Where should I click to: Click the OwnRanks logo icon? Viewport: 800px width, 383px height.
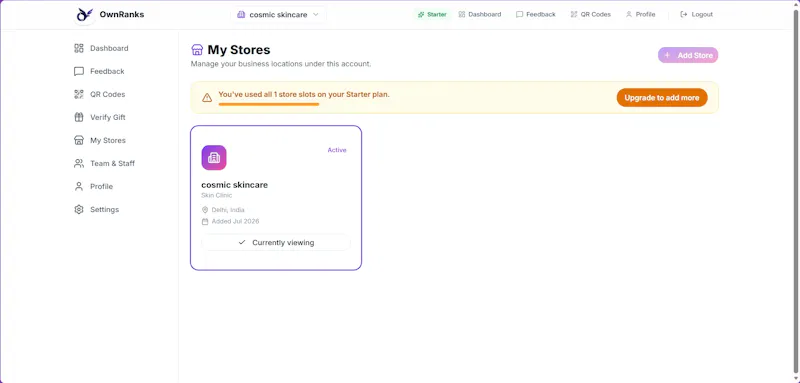[x=85, y=15]
